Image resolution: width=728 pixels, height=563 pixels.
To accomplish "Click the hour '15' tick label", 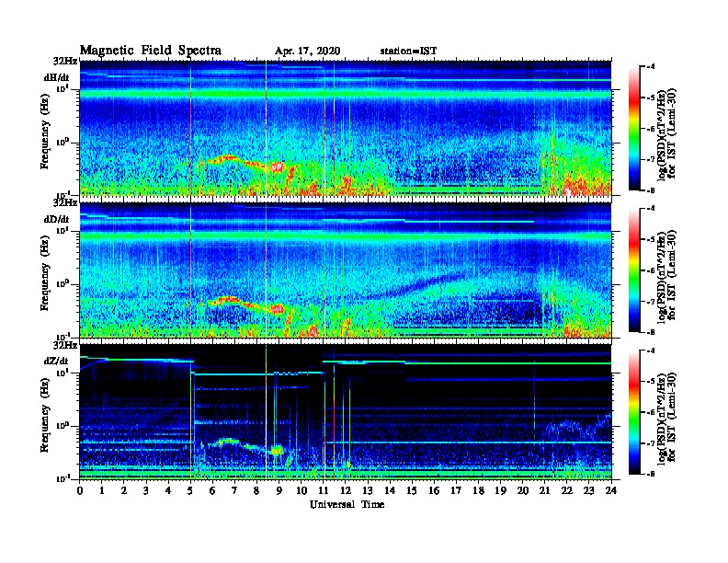I will click(x=412, y=490).
